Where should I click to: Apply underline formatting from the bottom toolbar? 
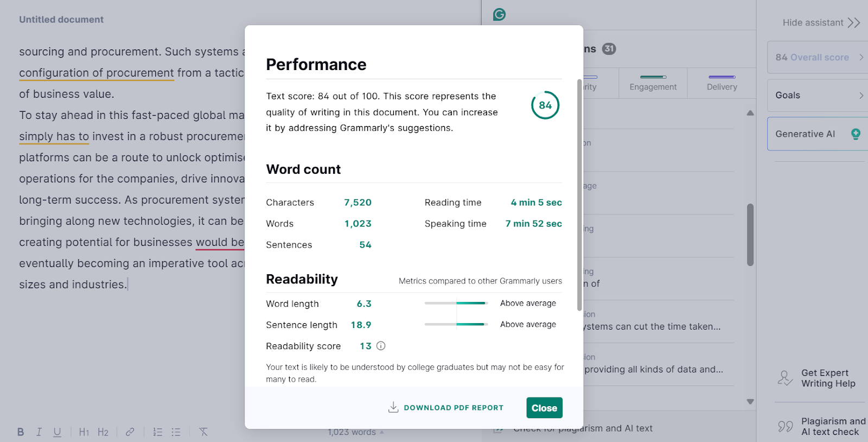click(57, 432)
